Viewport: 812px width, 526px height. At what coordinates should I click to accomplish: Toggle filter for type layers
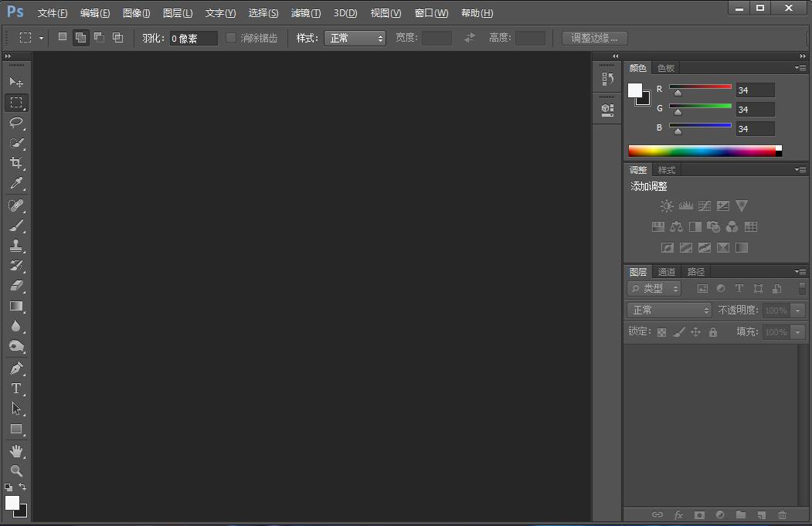click(739, 289)
